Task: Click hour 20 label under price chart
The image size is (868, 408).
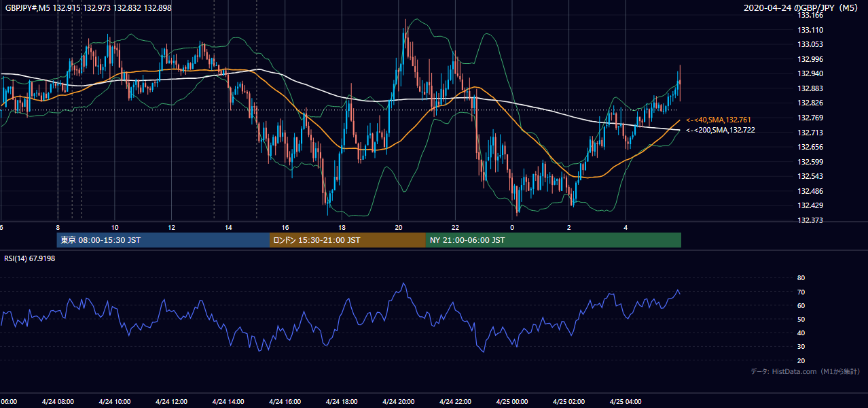Action: click(399, 228)
